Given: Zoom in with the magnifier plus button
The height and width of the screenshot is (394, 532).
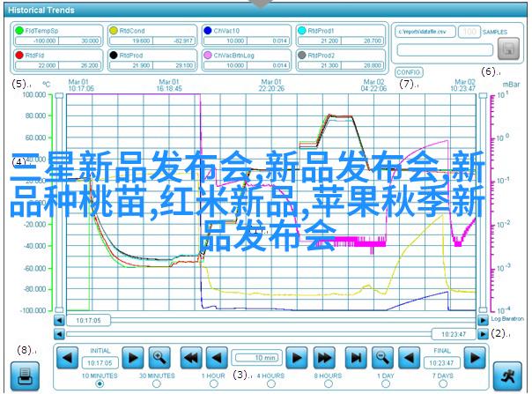Looking at the screenshot, I should pos(159,358).
